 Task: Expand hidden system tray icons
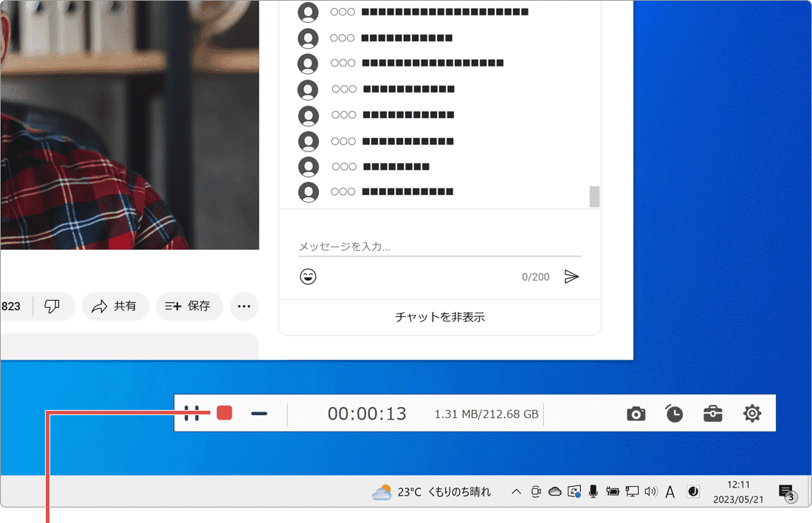point(515,491)
